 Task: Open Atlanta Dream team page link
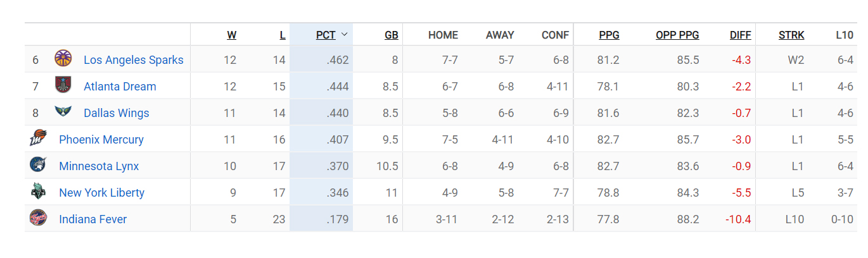point(120,87)
